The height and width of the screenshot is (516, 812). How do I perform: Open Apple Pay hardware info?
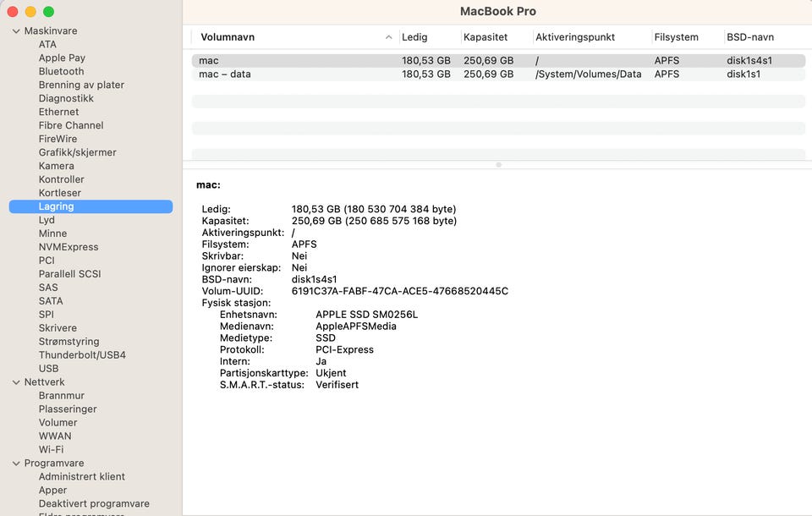point(62,58)
